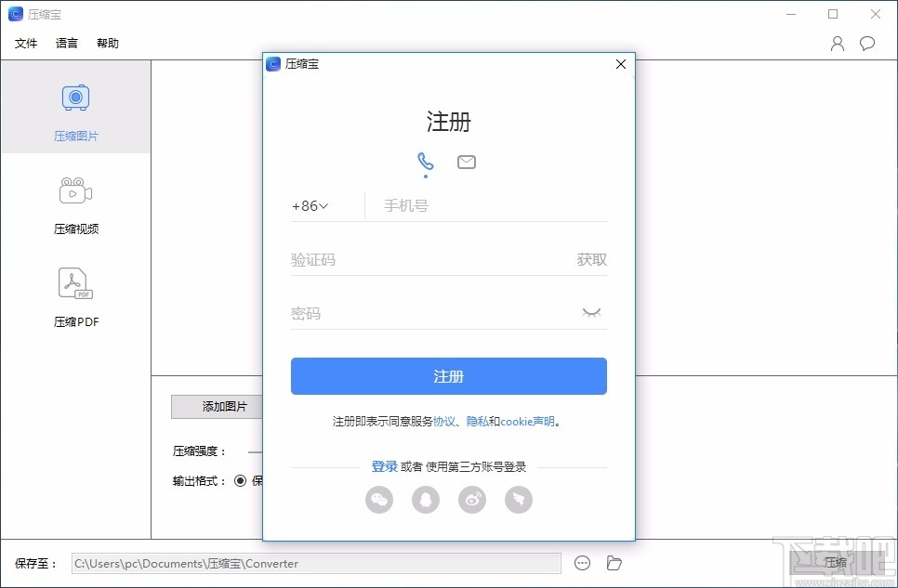This screenshot has height=588, width=898.
Task: Switch to 压缩PDF compression mode
Action: 75,298
